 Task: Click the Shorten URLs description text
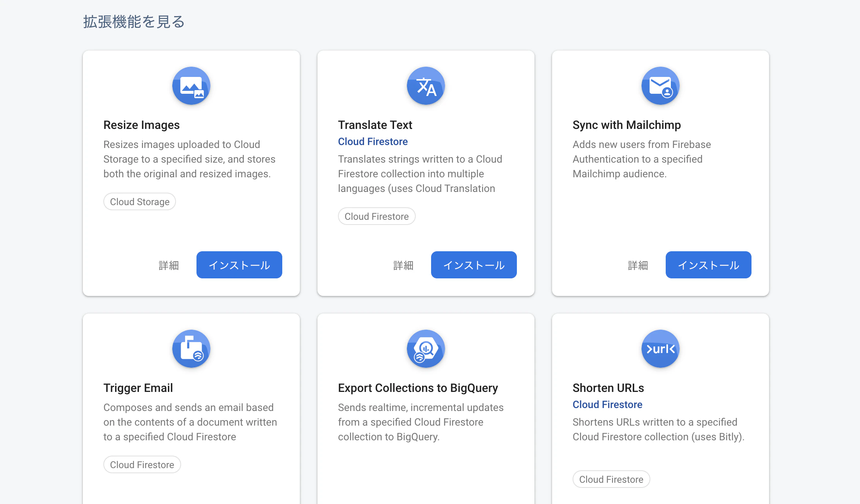tap(658, 429)
